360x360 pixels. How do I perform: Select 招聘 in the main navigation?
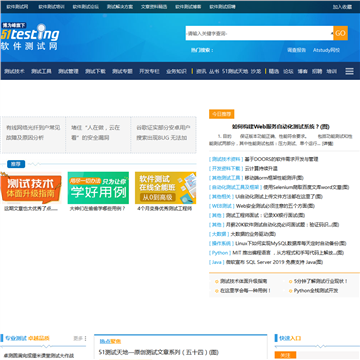point(317,71)
